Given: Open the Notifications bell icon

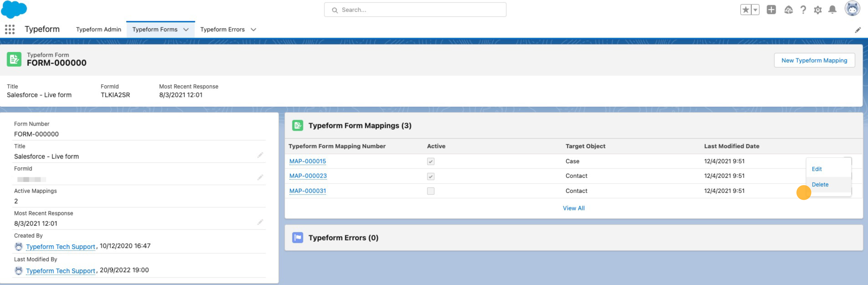Looking at the screenshot, I should [832, 10].
